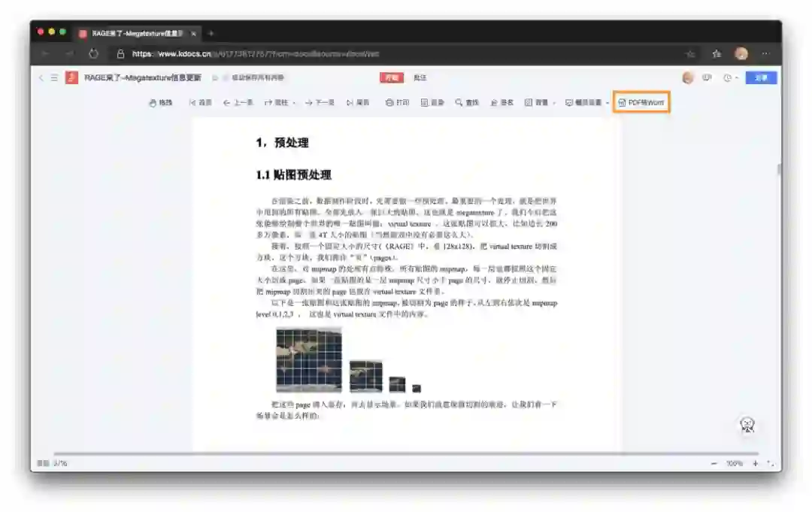Viewport: 812px width, 512px height.
Task: Select the hand drag tool
Action: pyautogui.click(x=161, y=102)
